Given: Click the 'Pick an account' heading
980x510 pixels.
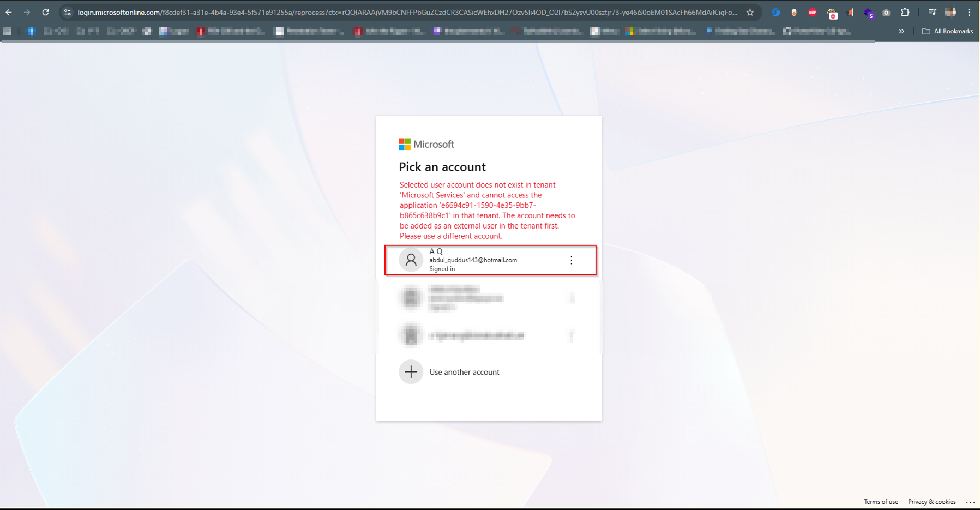Looking at the screenshot, I should 442,167.
